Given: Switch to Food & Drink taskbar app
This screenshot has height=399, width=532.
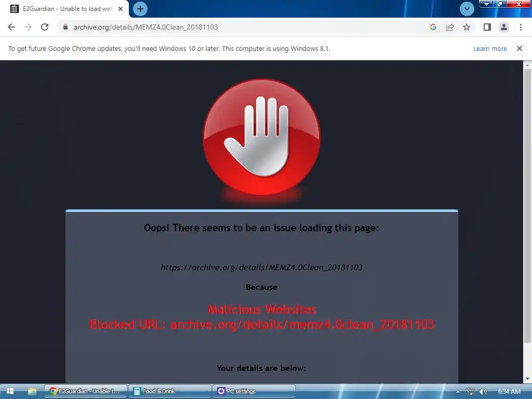Looking at the screenshot, I should pyautogui.click(x=170, y=391).
